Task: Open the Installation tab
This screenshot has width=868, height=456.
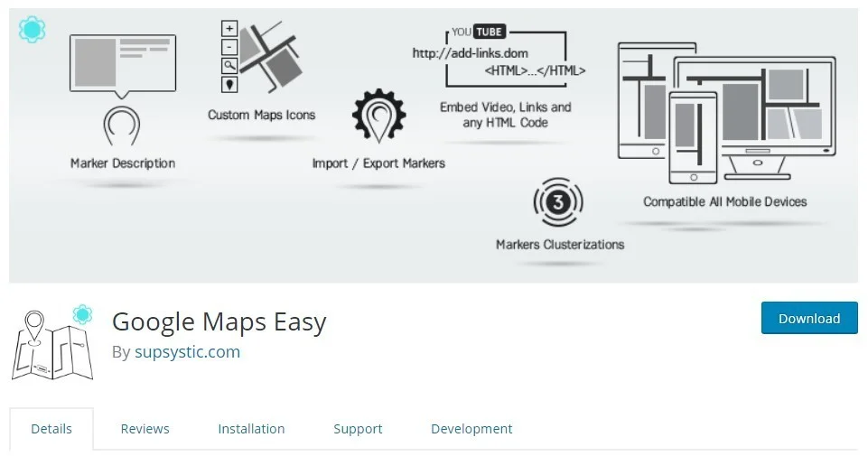Action: (251, 429)
